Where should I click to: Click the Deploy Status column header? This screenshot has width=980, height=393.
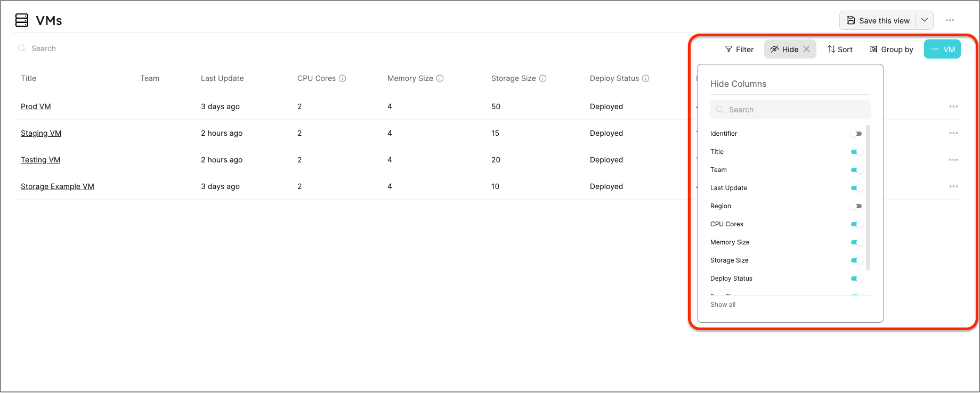tap(614, 78)
